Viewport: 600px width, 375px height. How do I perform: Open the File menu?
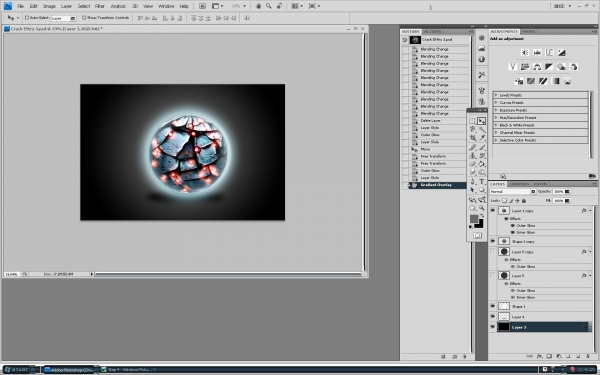click(21, 6)
